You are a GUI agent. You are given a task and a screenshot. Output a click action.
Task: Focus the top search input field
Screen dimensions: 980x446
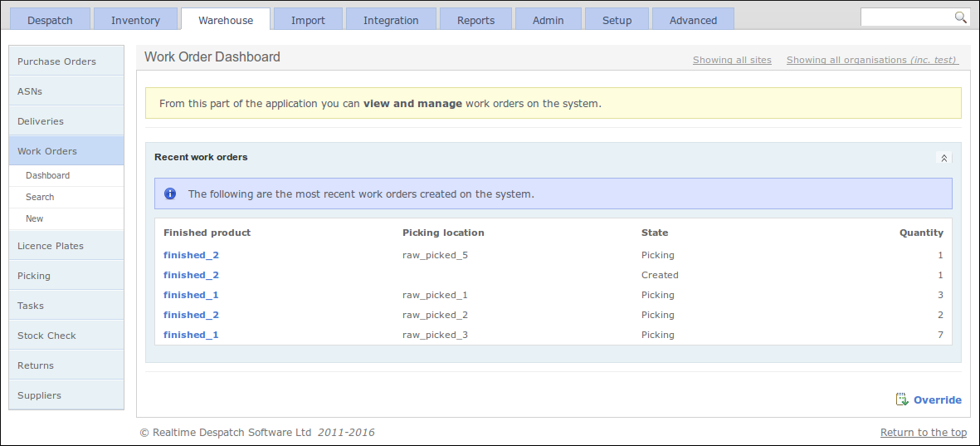908,17
